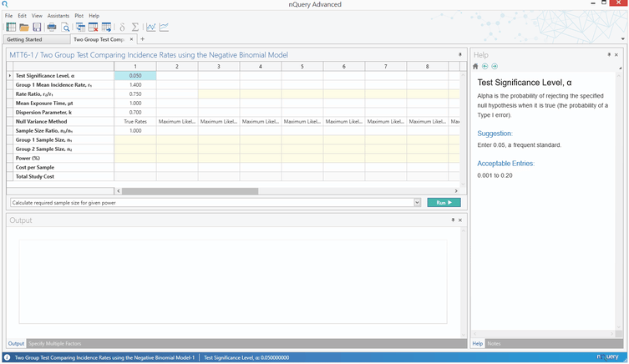Switch to Specify Multiple Factors tab

tap(55, 344)
